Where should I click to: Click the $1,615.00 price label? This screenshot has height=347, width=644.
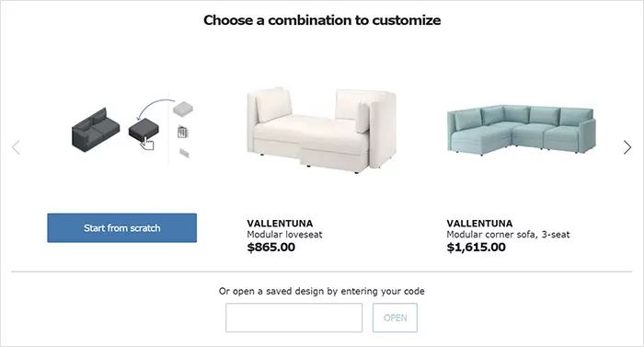point(476,247)
